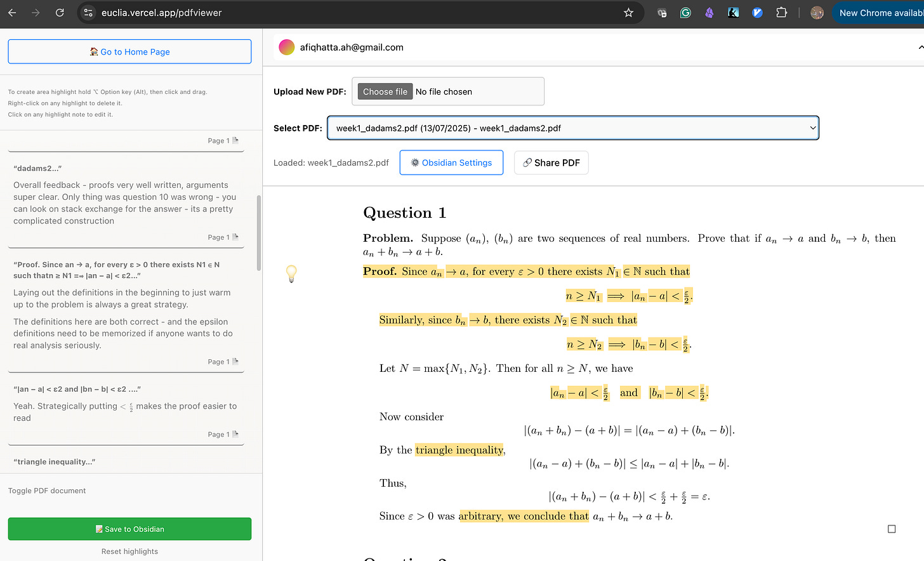The width and height of the screenshot is (924, 561).
Task: Jump to page from the "Proof. Since an" note page icon
Action: (x=235, y=361)
